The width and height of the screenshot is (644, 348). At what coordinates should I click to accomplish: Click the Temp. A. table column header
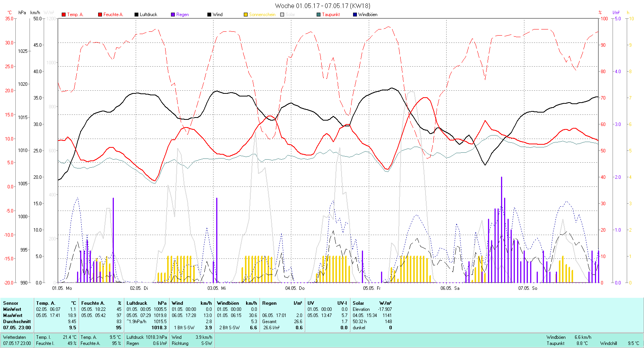46,303
